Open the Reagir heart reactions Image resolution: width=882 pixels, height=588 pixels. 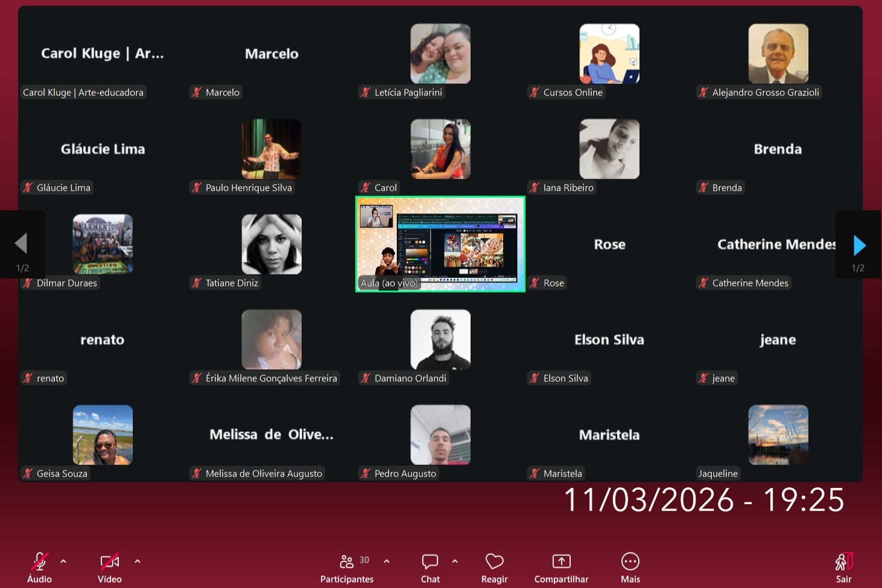point(495,561)
